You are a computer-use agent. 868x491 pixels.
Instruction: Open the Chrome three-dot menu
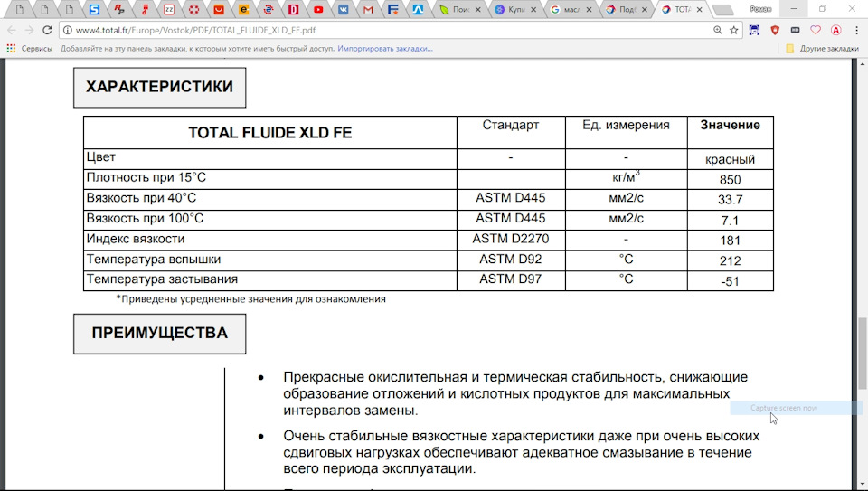856,31
